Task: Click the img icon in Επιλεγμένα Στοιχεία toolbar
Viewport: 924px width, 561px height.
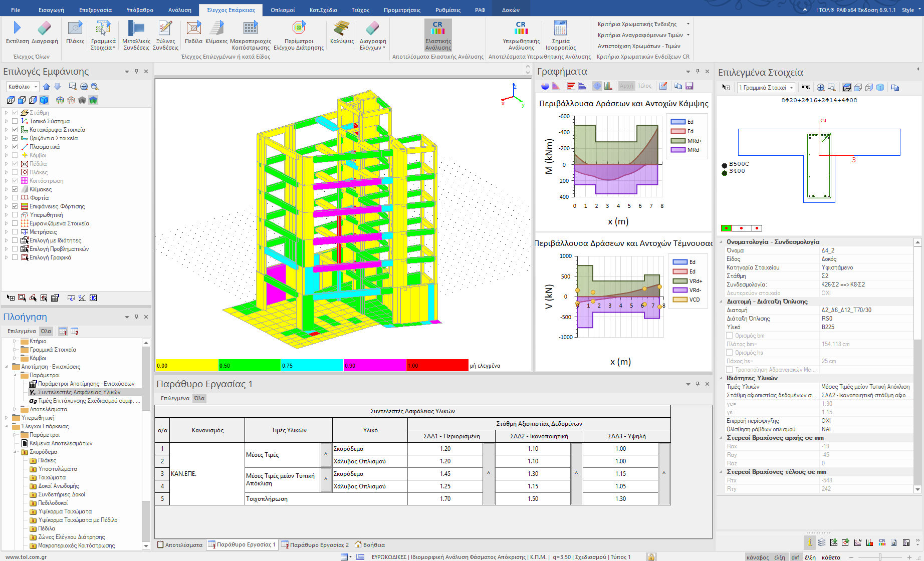Action: pyautogui.click(x=806, y=87)
